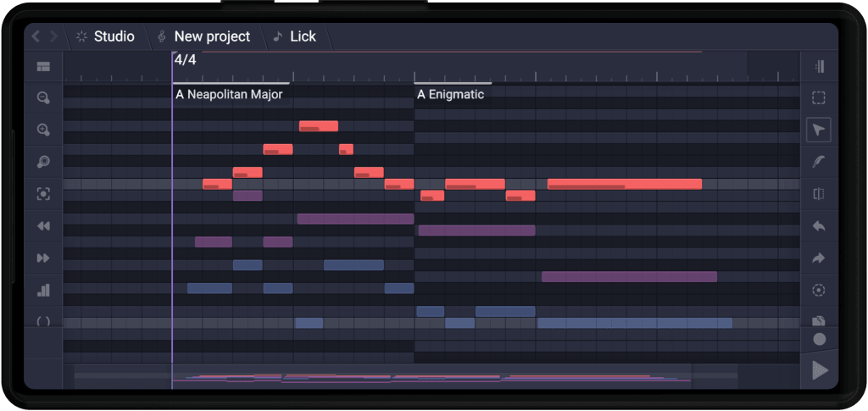
Task: Redo the last undone action
Action: (819, 258)
